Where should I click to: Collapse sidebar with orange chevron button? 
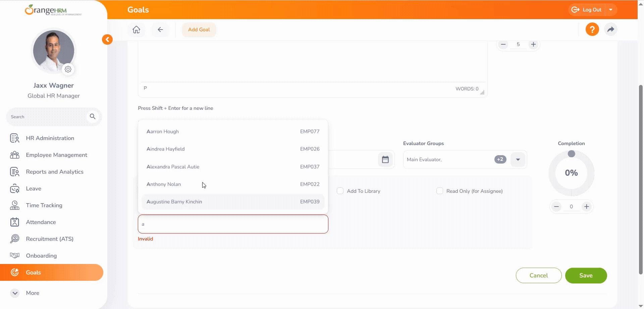tap(107, 40)
